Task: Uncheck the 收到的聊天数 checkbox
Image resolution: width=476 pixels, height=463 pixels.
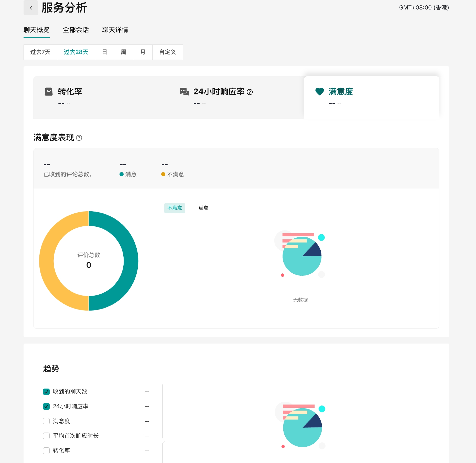Action: pyautogui.click(x=46, y=392)
